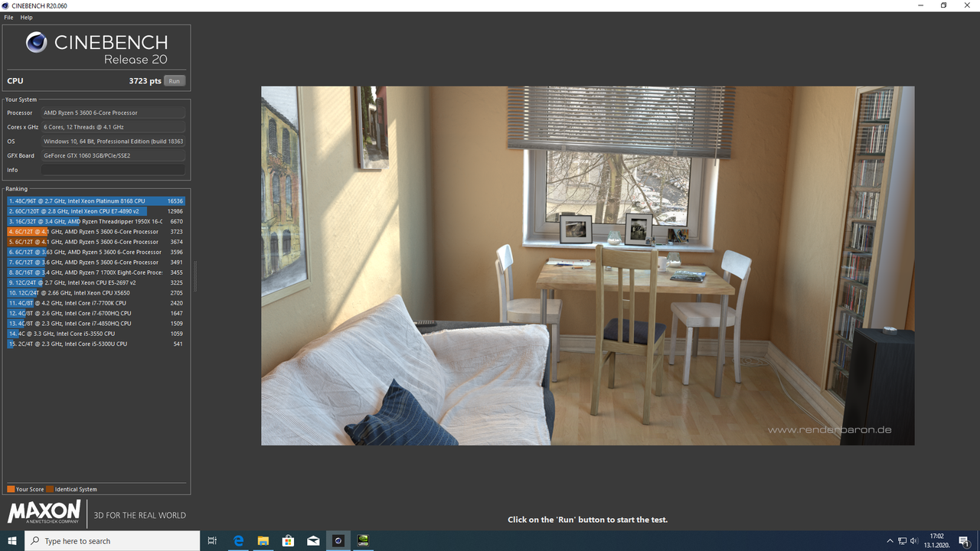Open the Help menu

point(26,17)
